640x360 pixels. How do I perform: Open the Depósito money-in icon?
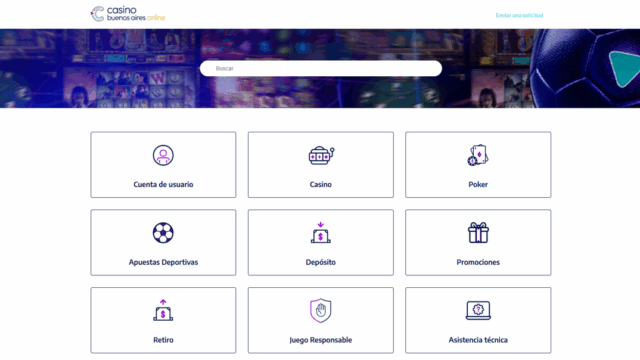tap(321, 233)
